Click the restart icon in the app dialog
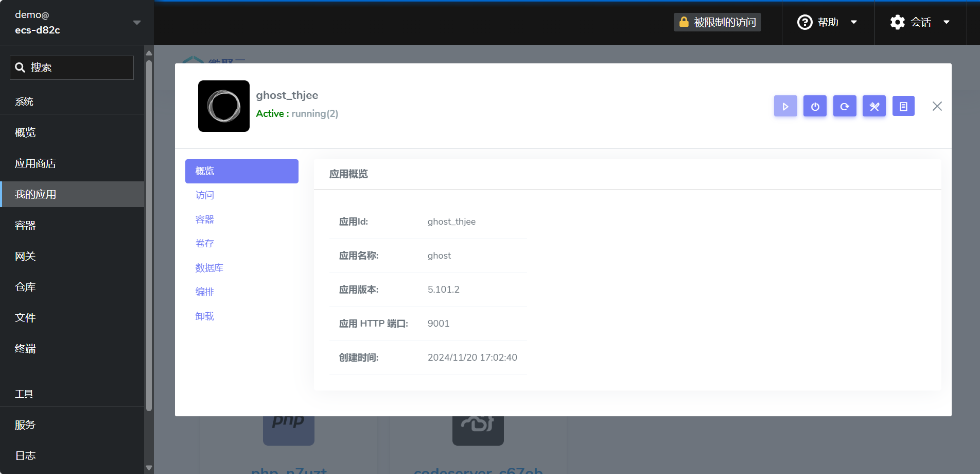The image size is (980, 474). [x=844, y=106]
